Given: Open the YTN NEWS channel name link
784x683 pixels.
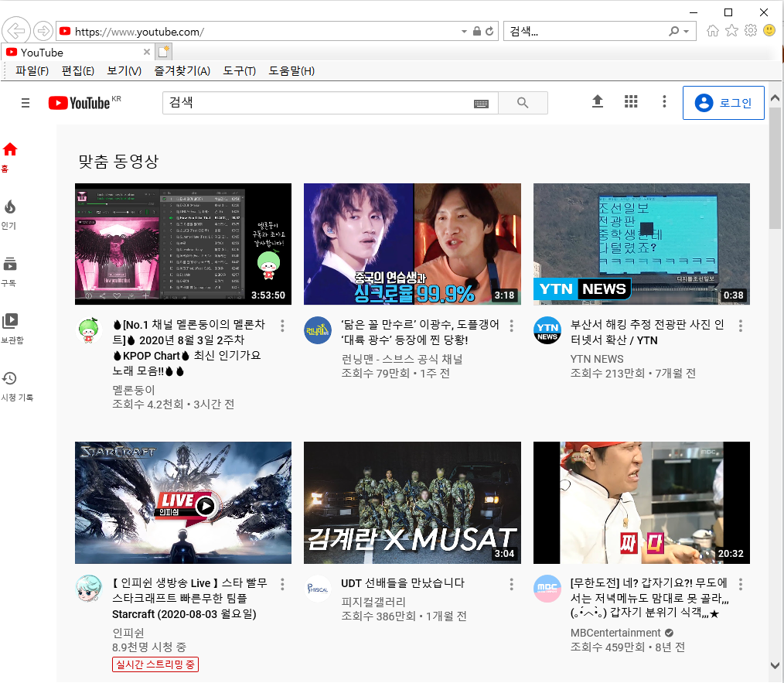Looking at the screenshot, I should coord(597,359).
